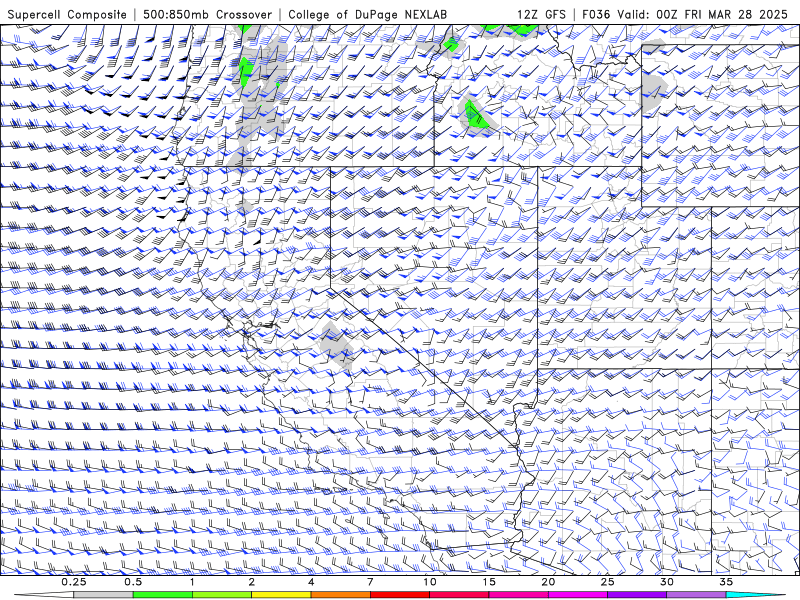Select the lavender 30–35 color bar segment
Screen dimensions: 800x600
point(696,595)
